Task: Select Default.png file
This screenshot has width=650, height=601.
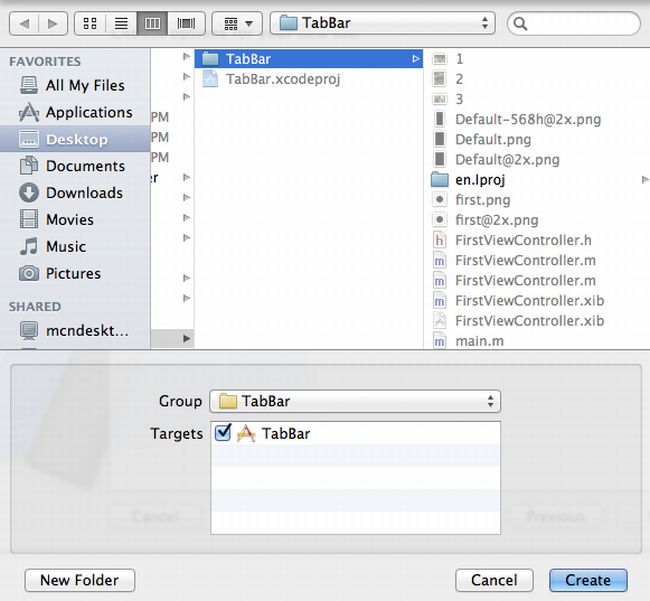Action: (x=538, y=139)
